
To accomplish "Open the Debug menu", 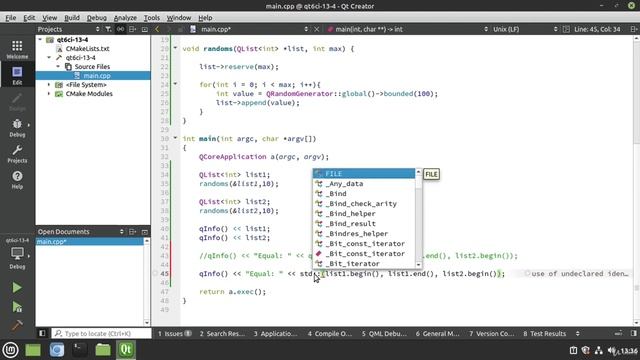I will pyautogui.click(x=97, y=18).
